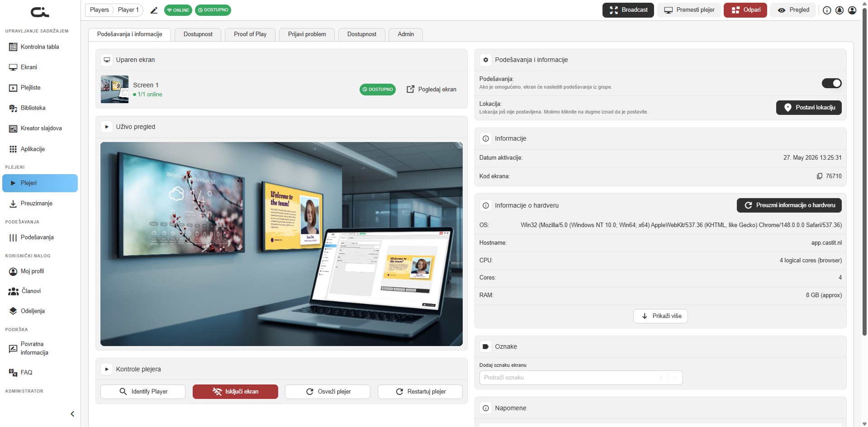This screenshot has width=868, height=427.
Task: Click Preuzmi informacije o hardveru
Action: (x=789, y=205)
